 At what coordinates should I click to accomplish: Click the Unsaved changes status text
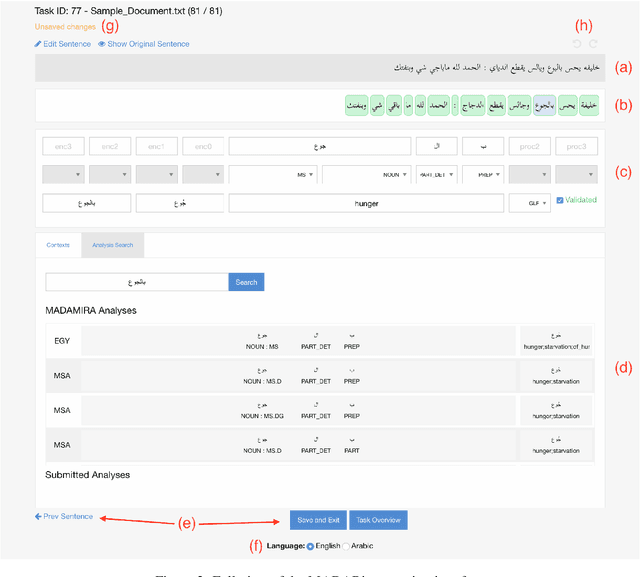[x=65, y=27]
